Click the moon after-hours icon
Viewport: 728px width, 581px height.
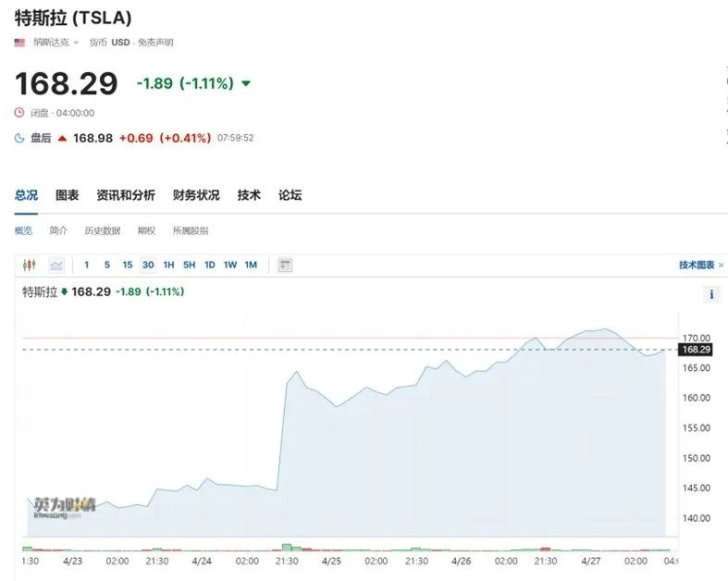pos(19,138)
